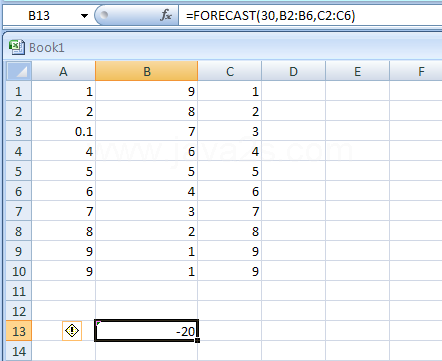Viewport: 442px width, 361px height.
Task: Click the Insert Function fx icon
Action: tap(166, 15)
